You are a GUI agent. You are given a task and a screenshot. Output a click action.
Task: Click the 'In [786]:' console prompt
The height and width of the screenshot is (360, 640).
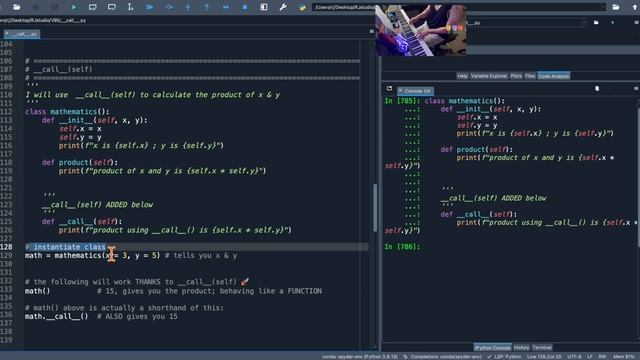click(x=402, y=247)
